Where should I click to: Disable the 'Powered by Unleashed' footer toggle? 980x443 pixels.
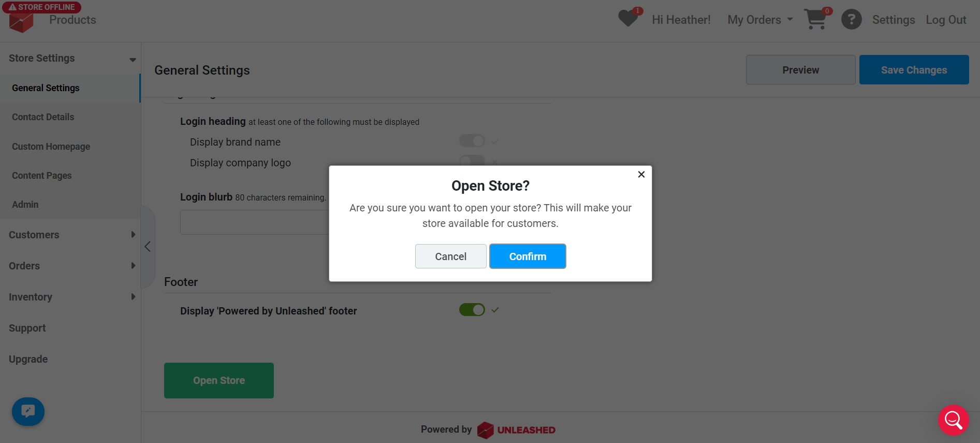tap(472, 310)
